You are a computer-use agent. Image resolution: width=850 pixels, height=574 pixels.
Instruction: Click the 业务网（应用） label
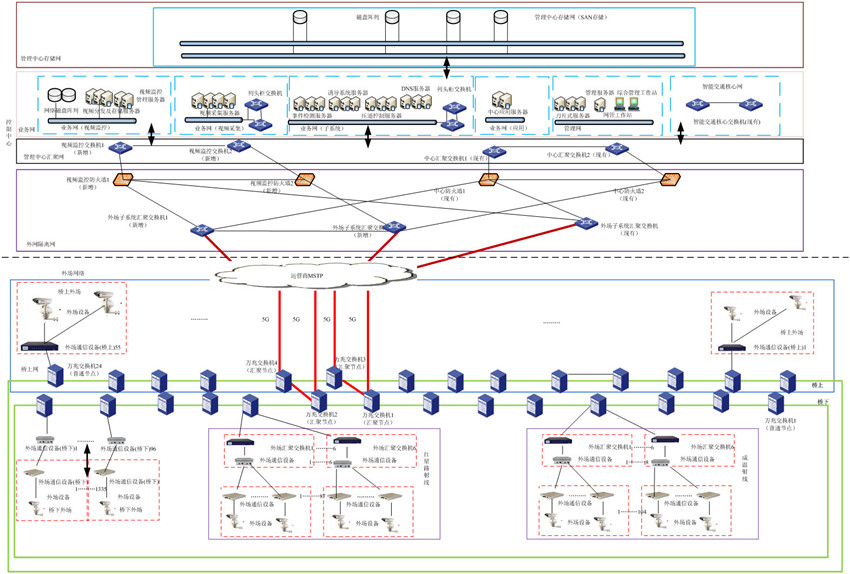click(x=508, y=128)
